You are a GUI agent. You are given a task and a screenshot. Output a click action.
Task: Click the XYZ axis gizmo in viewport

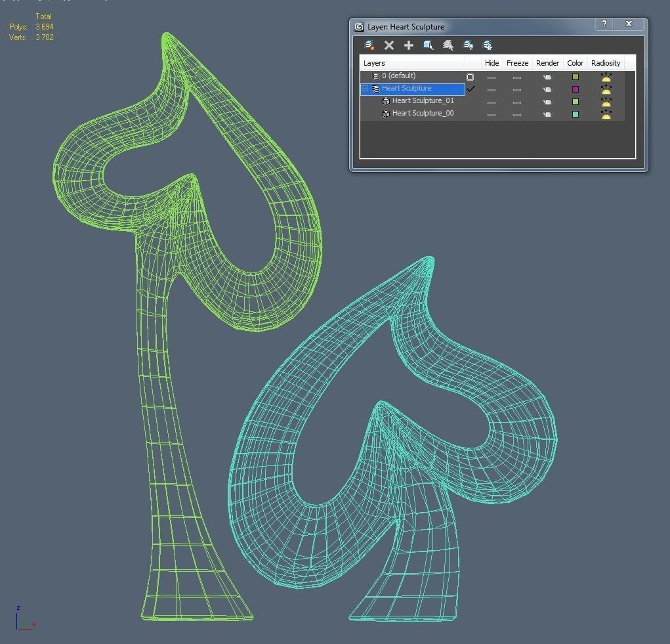pyautogui.click(x=26, y=618)
